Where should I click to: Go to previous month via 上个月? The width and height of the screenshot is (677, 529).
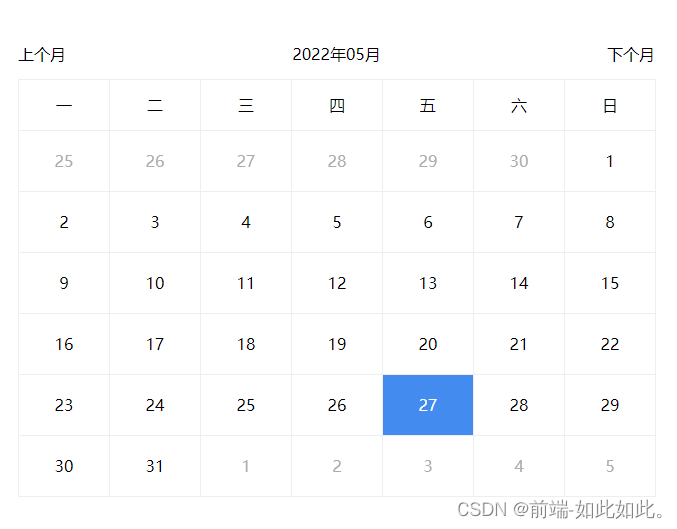[41, 55]
